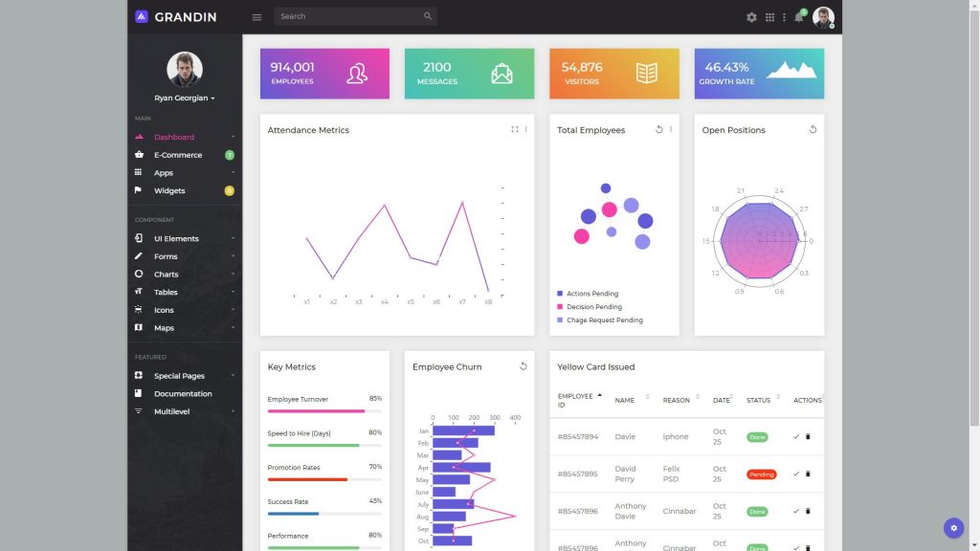Open the Ryan Georgian profile dropdown
Image resolution: width=980 pixels, height=551 pixels.
(x=184, y=97)
